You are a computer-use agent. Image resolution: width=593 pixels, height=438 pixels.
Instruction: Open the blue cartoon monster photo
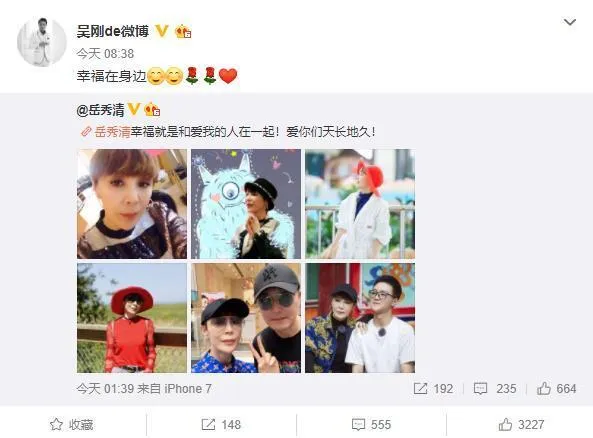[246, 204]
